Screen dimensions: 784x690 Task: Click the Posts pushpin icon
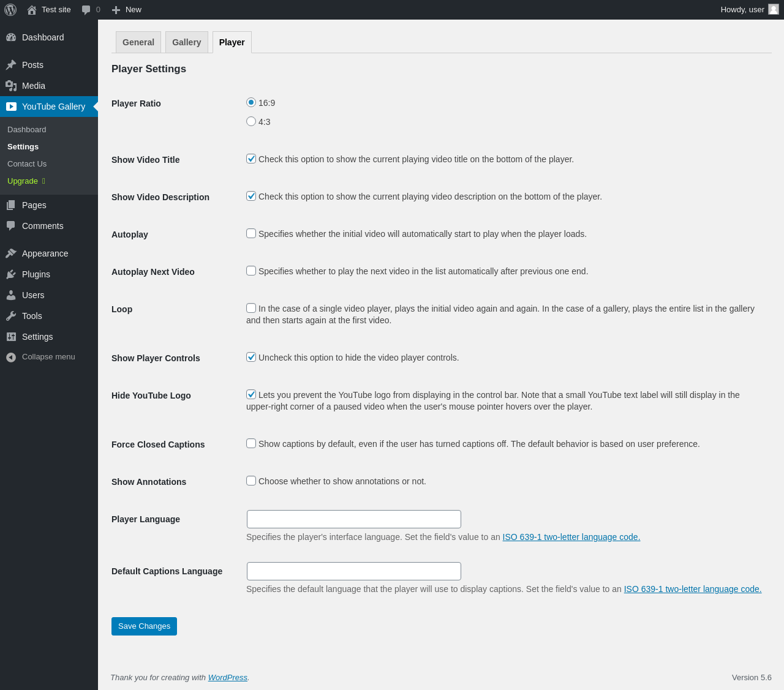point(11,65)
